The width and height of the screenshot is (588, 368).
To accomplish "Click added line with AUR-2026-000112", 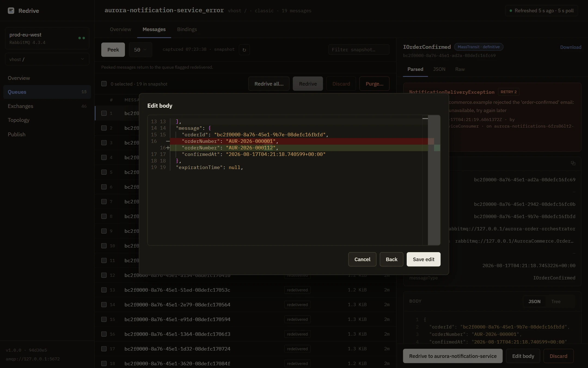I will pyautogui.click(x=299, y=148).
